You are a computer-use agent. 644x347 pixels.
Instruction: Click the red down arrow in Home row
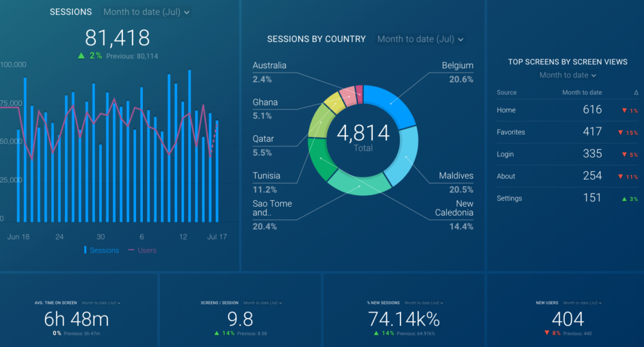624,111
